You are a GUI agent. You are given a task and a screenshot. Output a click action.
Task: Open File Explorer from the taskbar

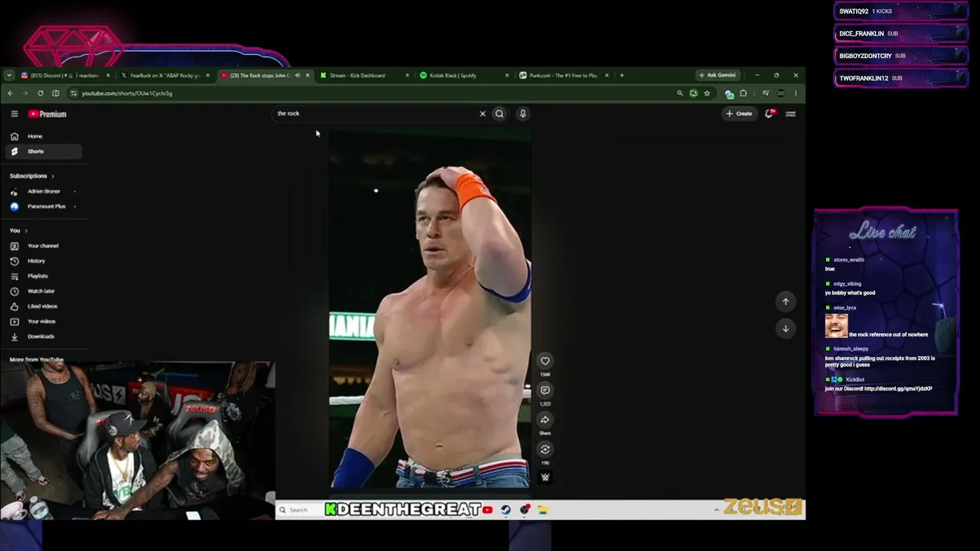coord(543,510)
